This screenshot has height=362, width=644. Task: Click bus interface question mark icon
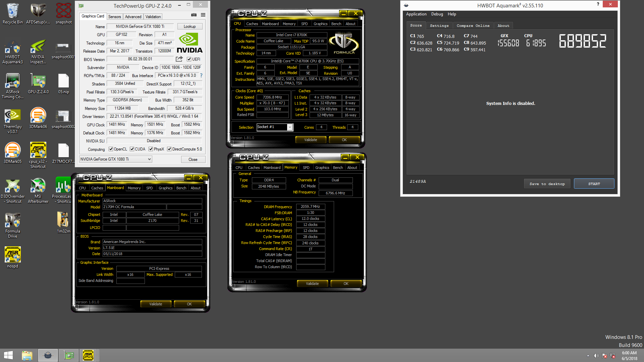pyautogui.click(x=201, y=75)
